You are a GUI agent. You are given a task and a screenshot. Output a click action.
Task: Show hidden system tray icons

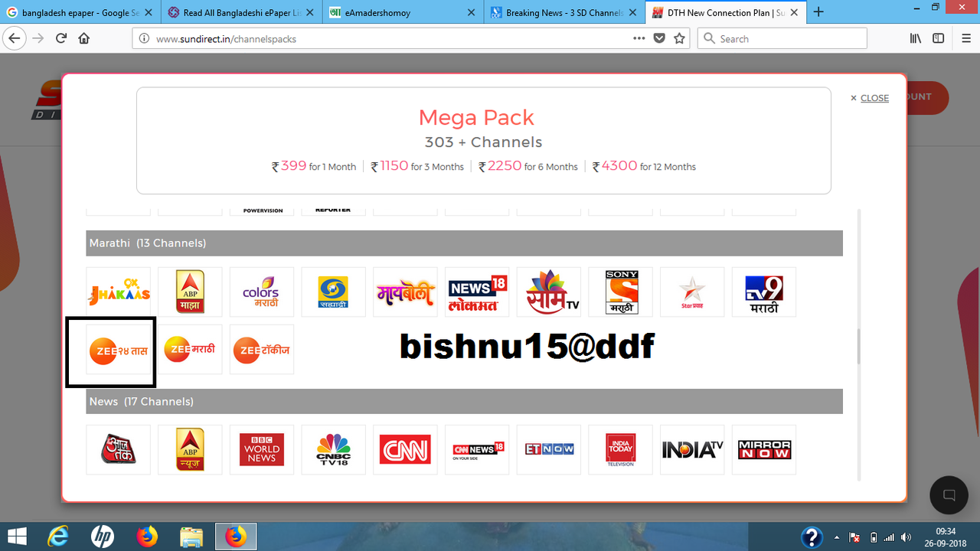click(x=836, y=537)
